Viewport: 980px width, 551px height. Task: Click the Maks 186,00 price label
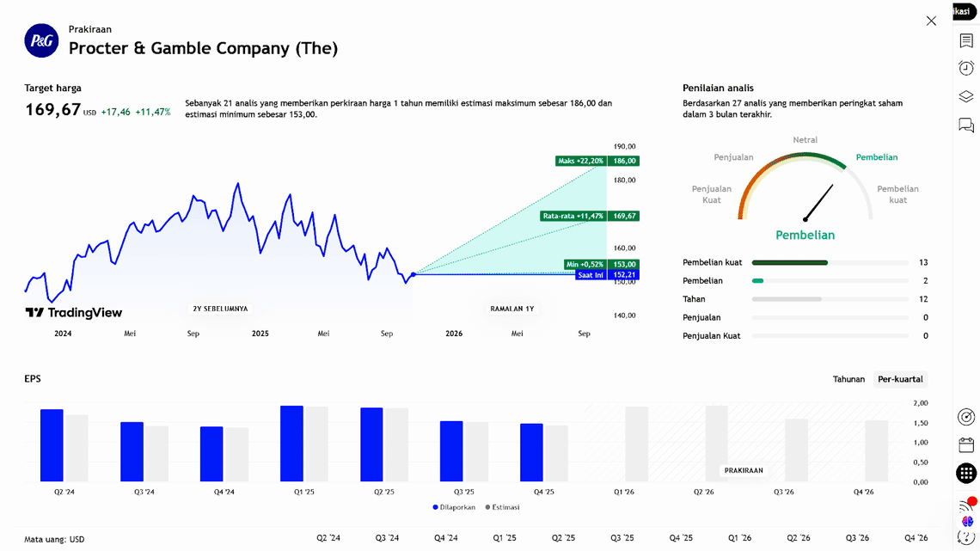597,161
